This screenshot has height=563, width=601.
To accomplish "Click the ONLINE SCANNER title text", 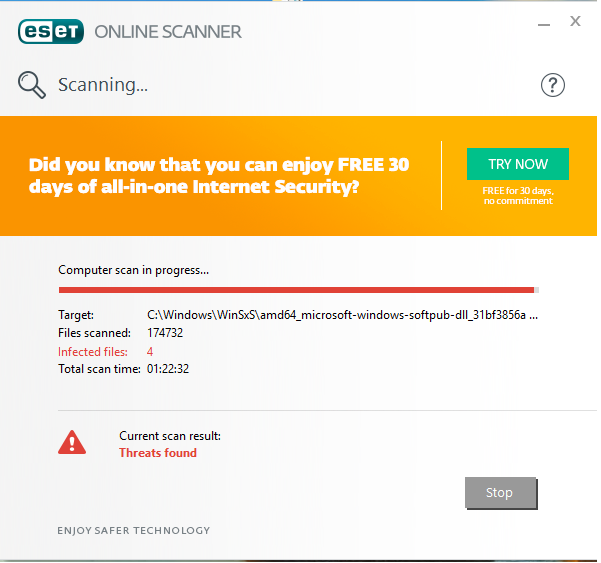I will (x=168, y=32).
